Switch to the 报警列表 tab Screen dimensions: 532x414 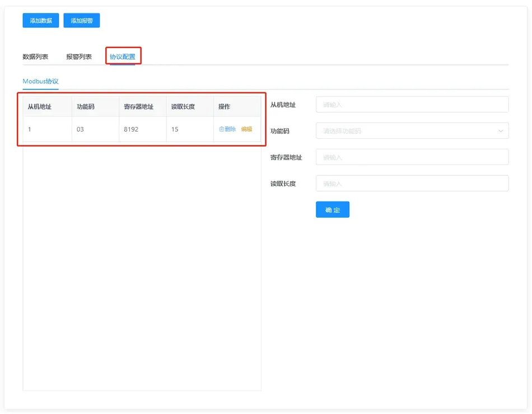[79, 57]
